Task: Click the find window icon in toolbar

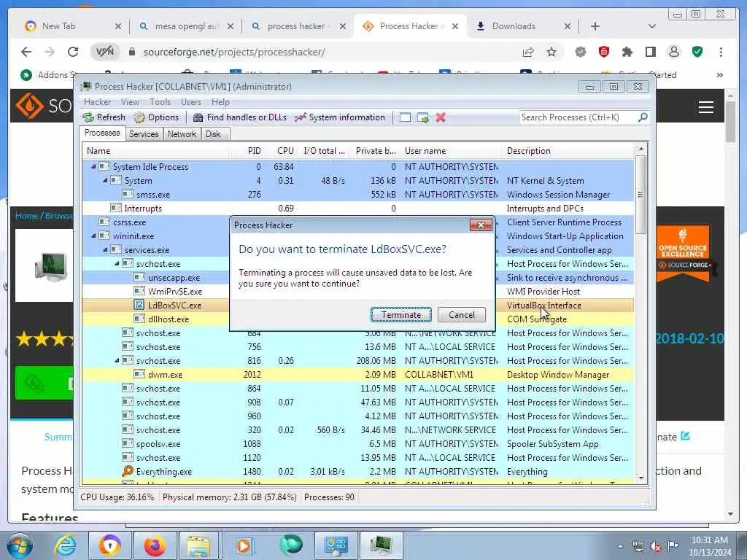Action: coord(405,117)
